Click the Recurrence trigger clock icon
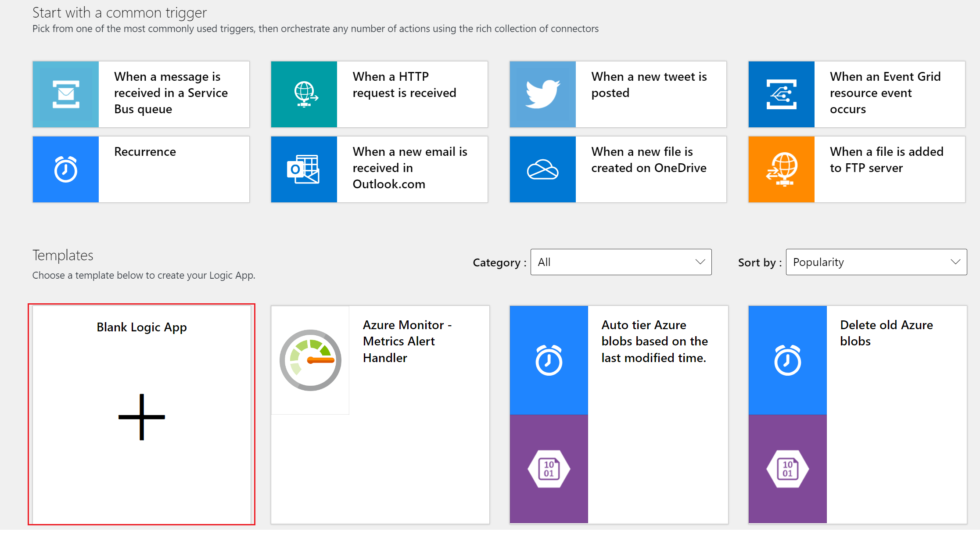This screenshot has height=535, width=980. coord(66,170)
